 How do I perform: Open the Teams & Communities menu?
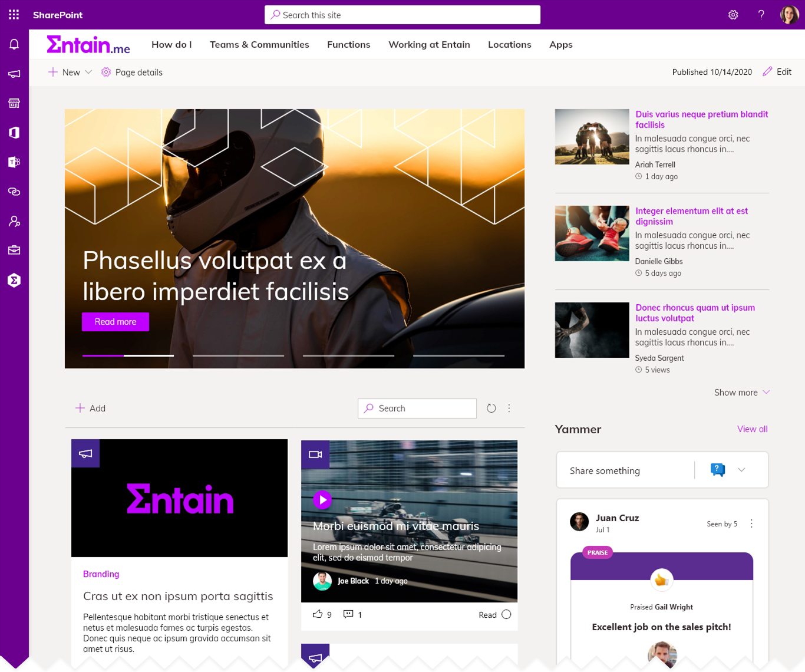(259, 44)
